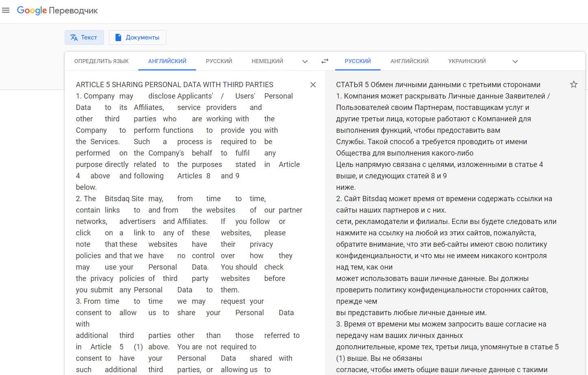Click the Google logo
Screen dimensions: 588x375
tap(32, 11)
